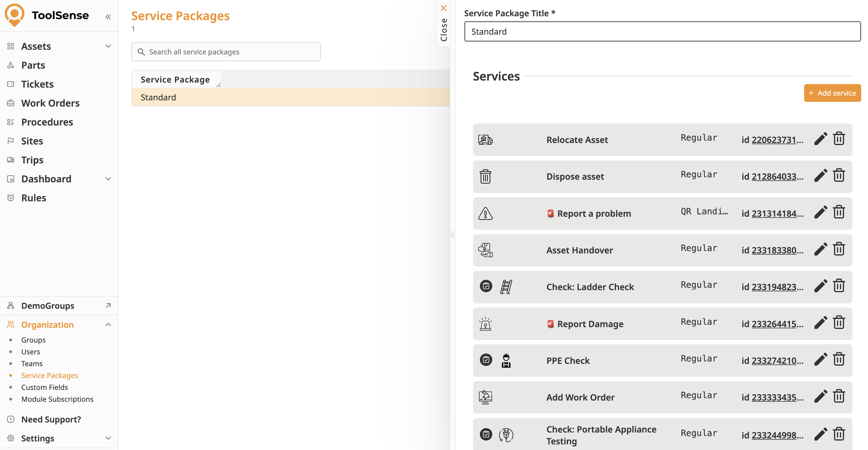
Task: Close the service package detail panel
Action: click(x=443, y=8)
